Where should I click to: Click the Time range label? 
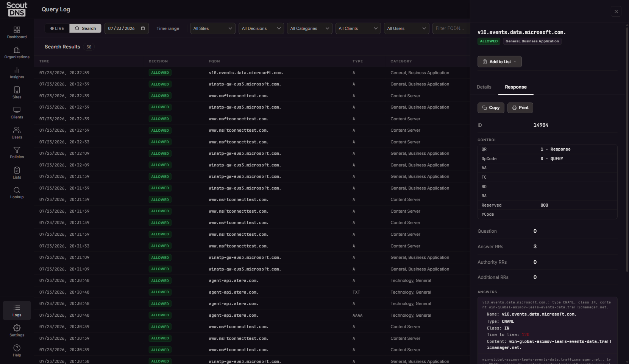coord(168,28)
